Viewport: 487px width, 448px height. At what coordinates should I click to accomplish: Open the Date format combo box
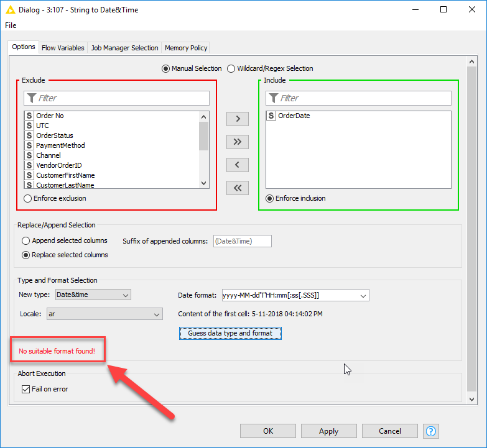363,295
